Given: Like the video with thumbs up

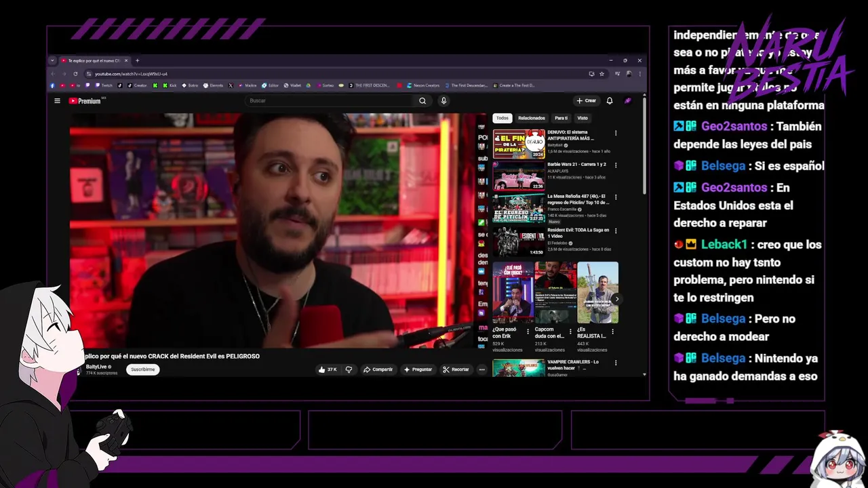Looking at the screenshot, I should coord(328,369).
